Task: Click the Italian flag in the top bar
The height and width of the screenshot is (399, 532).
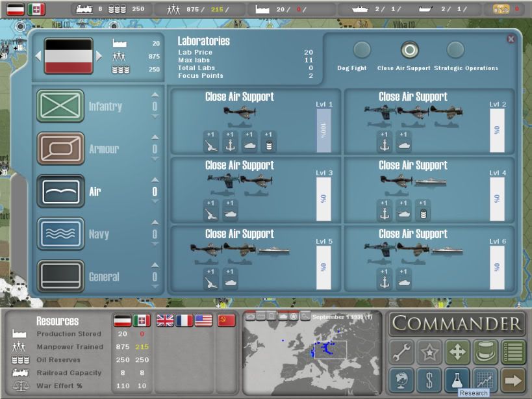Action: pos(36,9)
